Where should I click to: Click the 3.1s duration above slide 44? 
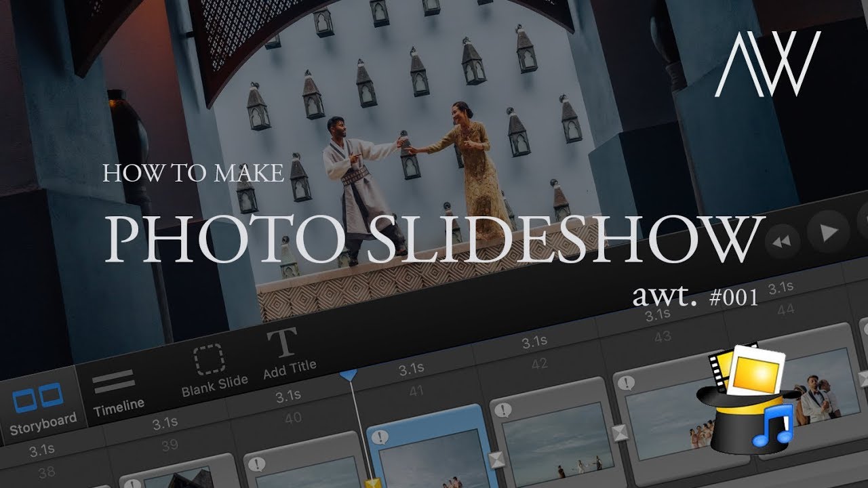[781, 287]
